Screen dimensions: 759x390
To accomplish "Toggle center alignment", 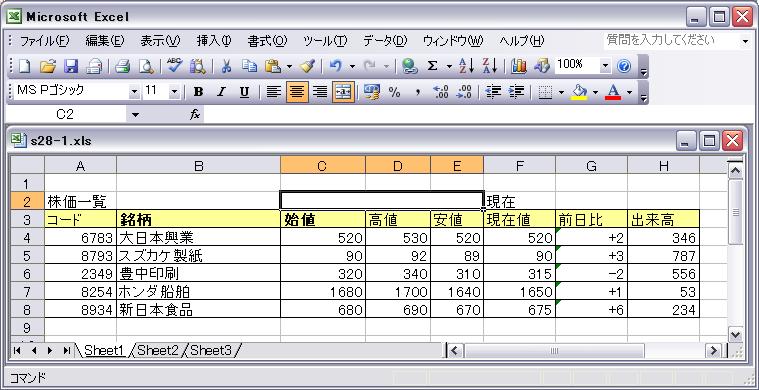I will (297, 92).
